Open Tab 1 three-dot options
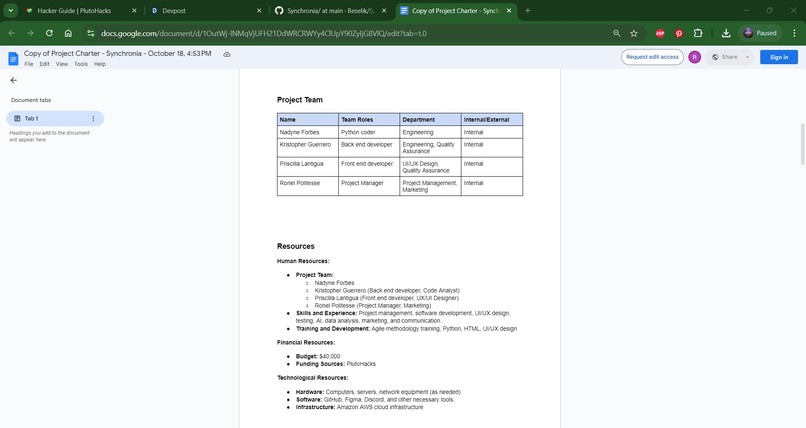 click(x=93, y=119)
